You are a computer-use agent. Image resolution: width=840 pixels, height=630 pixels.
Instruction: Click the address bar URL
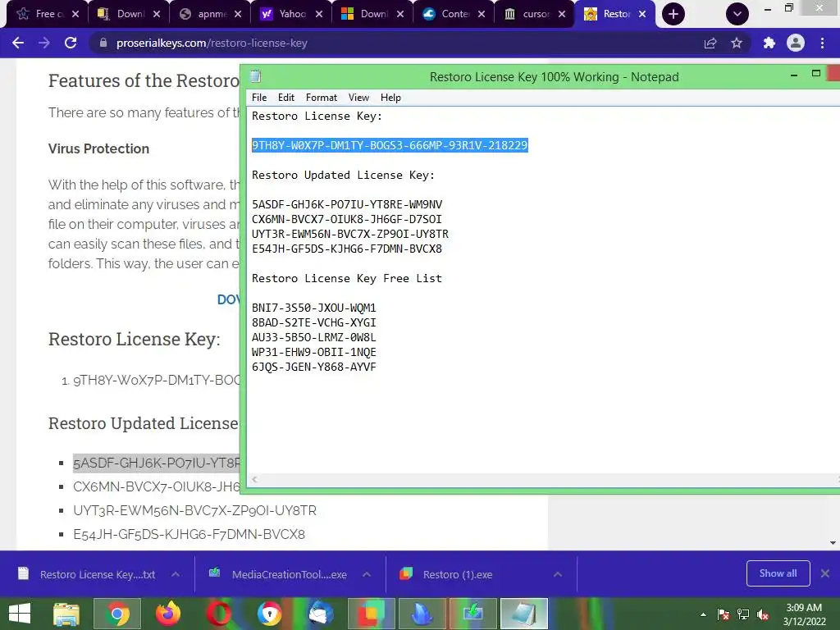point(212,43)
